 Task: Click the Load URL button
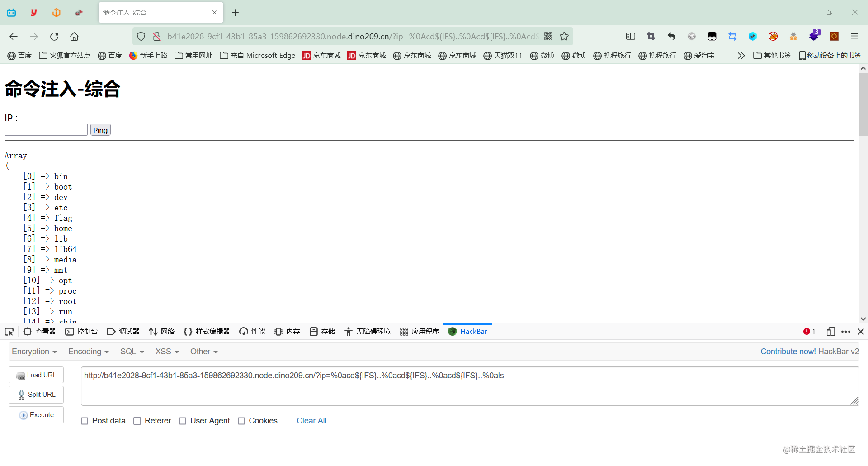click(36, 375)
